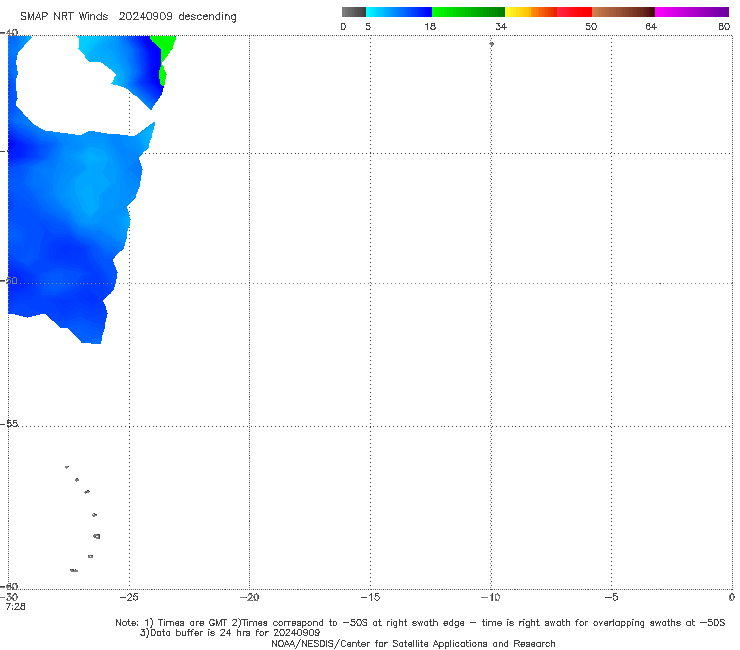740x650 pixels.
Task: Pick the brown color bar segment
Action: point(623,12)
